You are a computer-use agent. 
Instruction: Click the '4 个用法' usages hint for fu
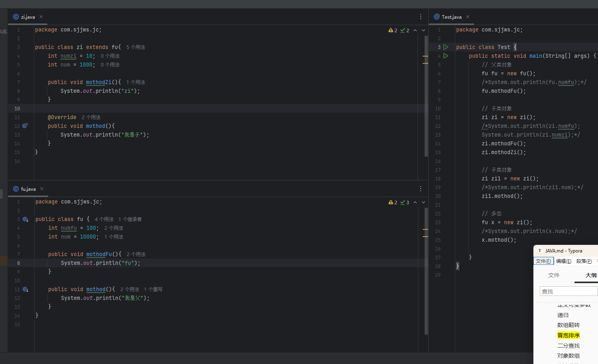[104, 219]
